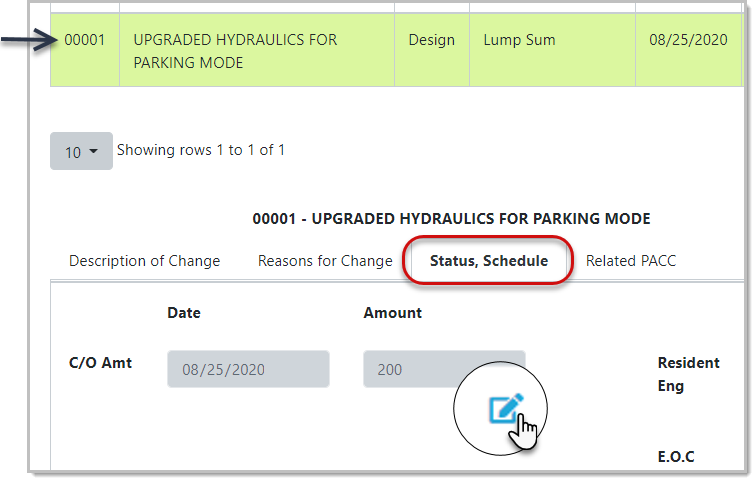756x482 pixels.
Task: Open the Description of Change tab
Action: pyautogui.click(x=144, y=261)
